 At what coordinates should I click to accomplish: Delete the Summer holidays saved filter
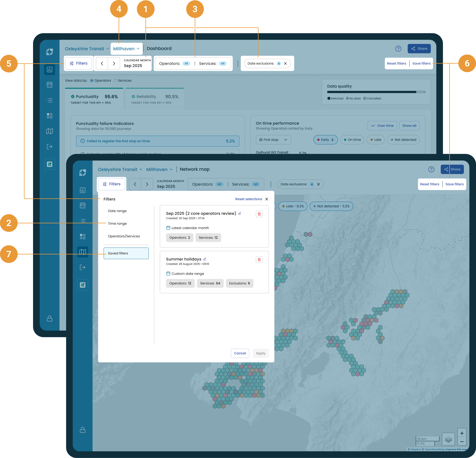point(259,260)
